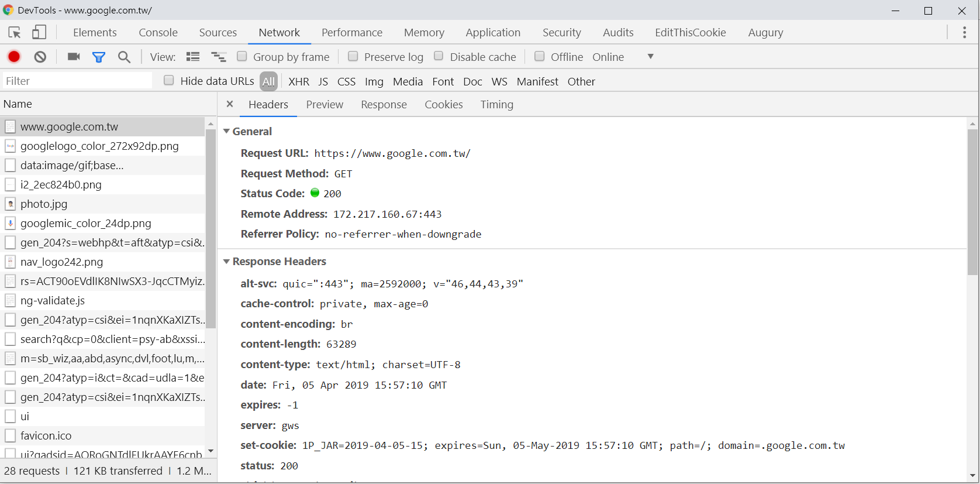The width and height of the screenshot is (980, 484).
Task: Open the Application tab
Action: [493, 32]
